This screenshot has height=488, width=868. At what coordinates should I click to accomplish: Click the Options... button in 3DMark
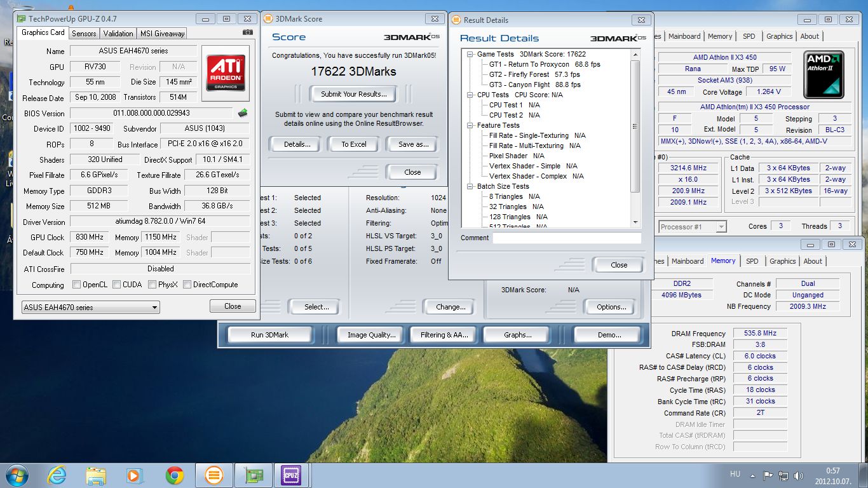click(611, 307)
